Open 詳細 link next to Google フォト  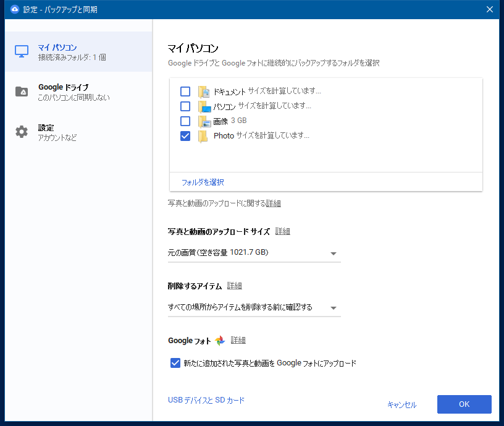click(x=238, y=340)
